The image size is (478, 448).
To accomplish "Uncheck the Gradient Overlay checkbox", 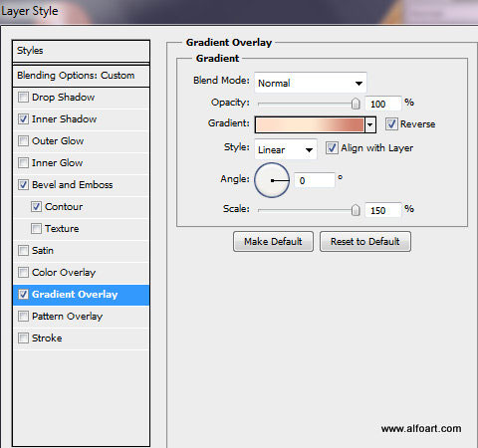I will (23, 295).
